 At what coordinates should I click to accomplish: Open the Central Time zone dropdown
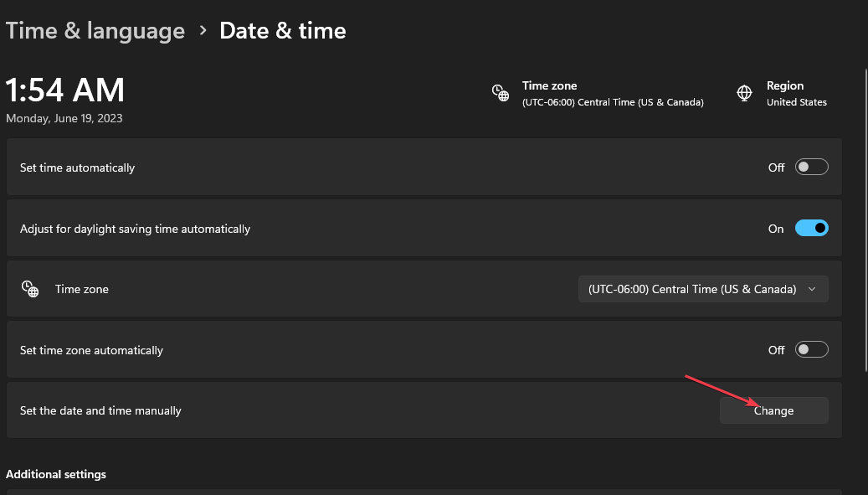(x=703, y=289)
